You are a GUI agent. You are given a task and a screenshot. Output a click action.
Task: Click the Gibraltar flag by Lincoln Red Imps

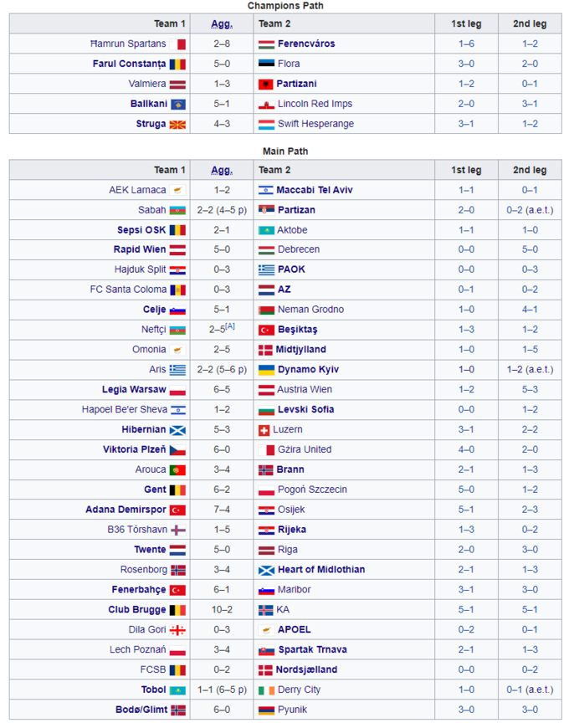[266, 105]
